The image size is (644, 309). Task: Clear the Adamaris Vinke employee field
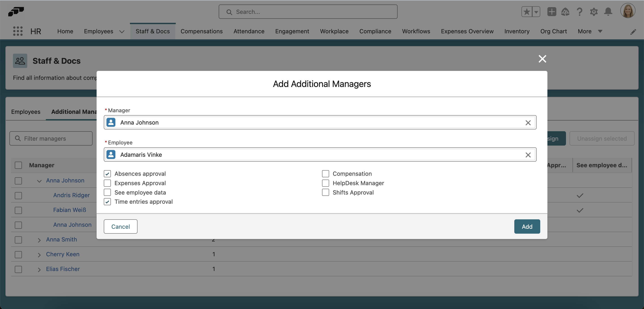(528, 155)
